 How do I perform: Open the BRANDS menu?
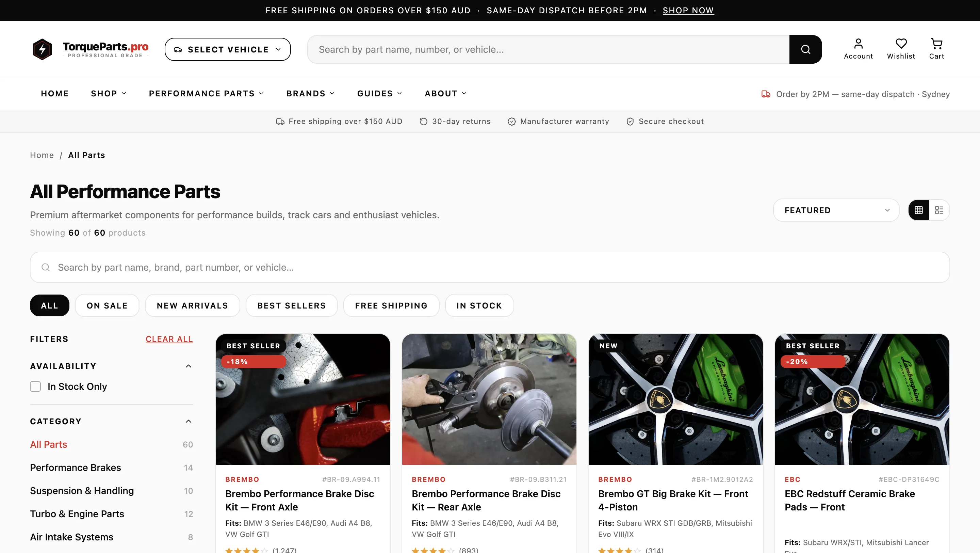[310, 93]
